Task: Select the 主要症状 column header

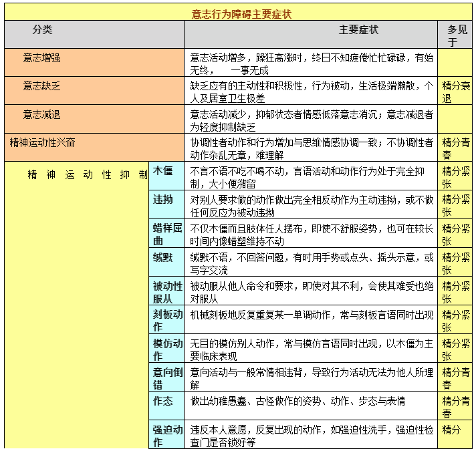Action: 358,30
